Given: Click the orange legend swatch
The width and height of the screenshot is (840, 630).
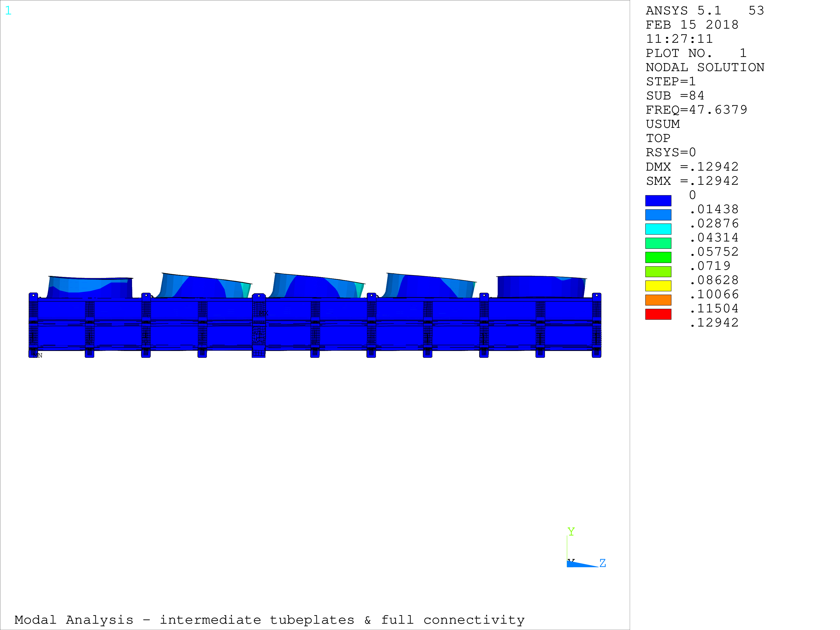Looking at the screenshot, I should tap(658, 300).
